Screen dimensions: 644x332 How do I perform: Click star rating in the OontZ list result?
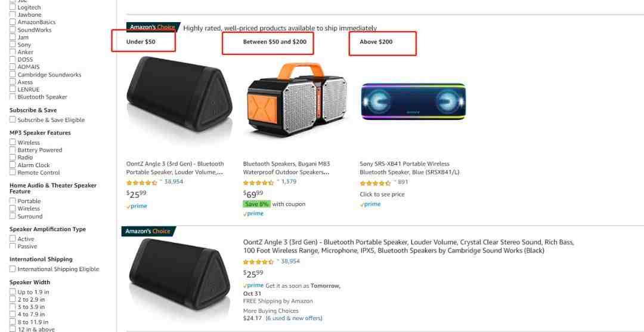click(258, 262)
